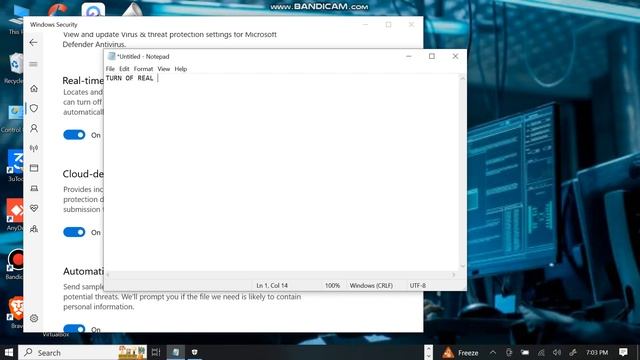This screenshot has width=640, height=360.
Task: Maximize the Notepad window
Action: tap(432, 56)
